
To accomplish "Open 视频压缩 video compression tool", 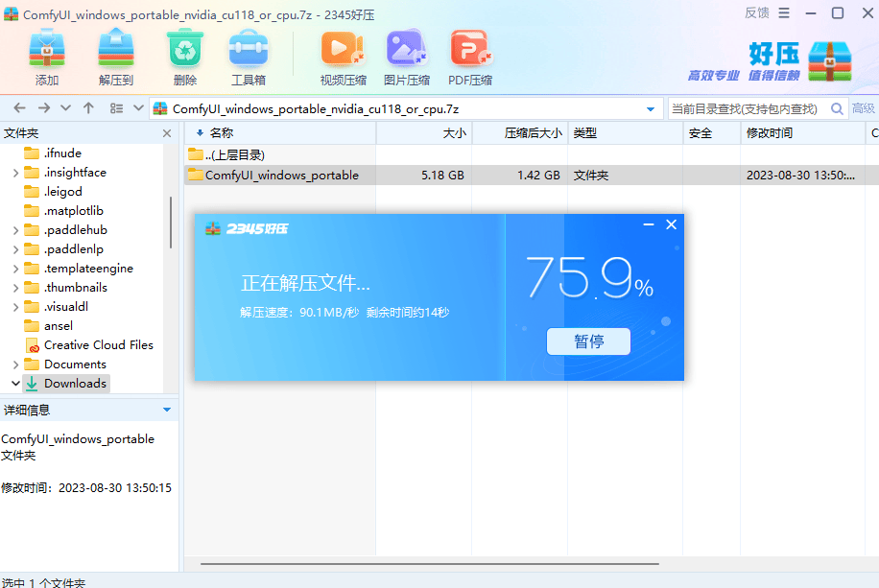I will click(x=344, y=58).
